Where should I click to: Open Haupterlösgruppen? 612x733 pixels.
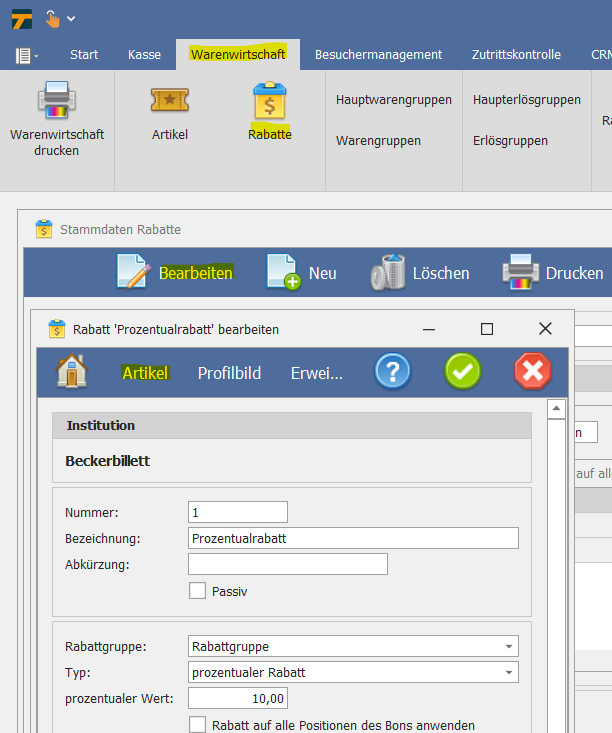(x=527, y=100)
